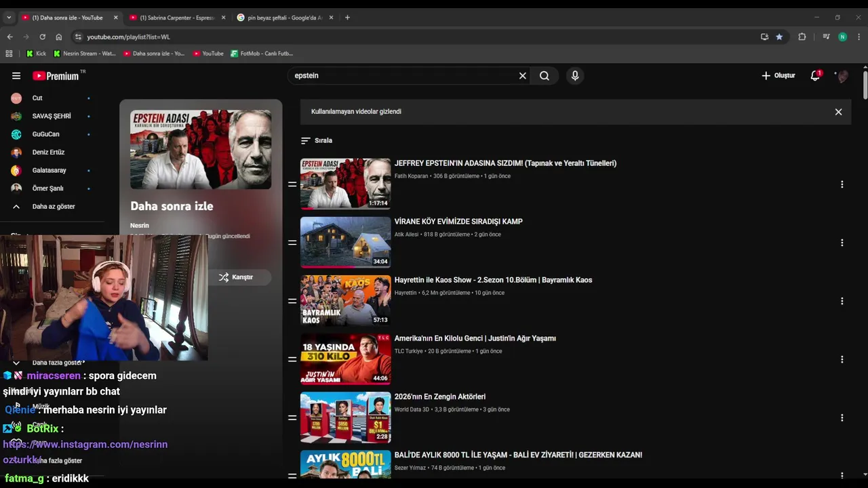Open the SAVAŞ ŞEHRİ channel subscription
868x488 pixels.
coord(50,116)
